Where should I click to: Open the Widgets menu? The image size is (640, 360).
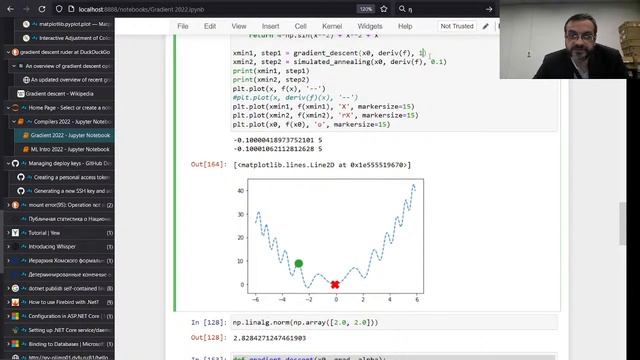pyautogui.click(x=370, y=26)
